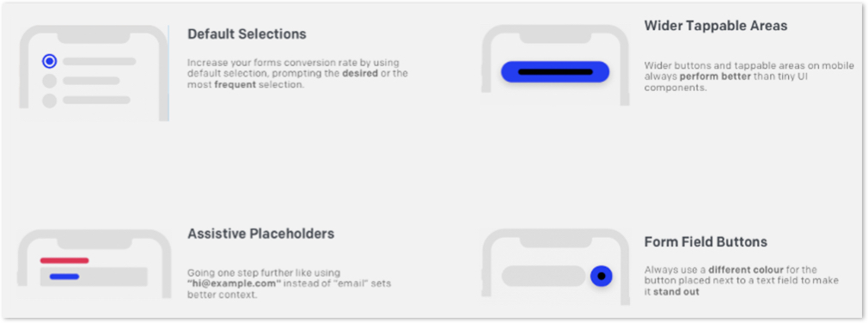Click the Default Selections phone illustration

(94, 73)
